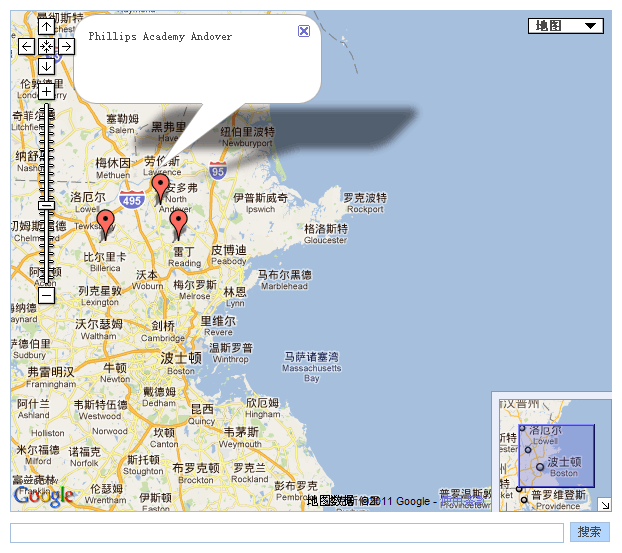This screenshot has height=553, width=622.
Task: Zoom in with the plus button
Action: tap(46, 92)
